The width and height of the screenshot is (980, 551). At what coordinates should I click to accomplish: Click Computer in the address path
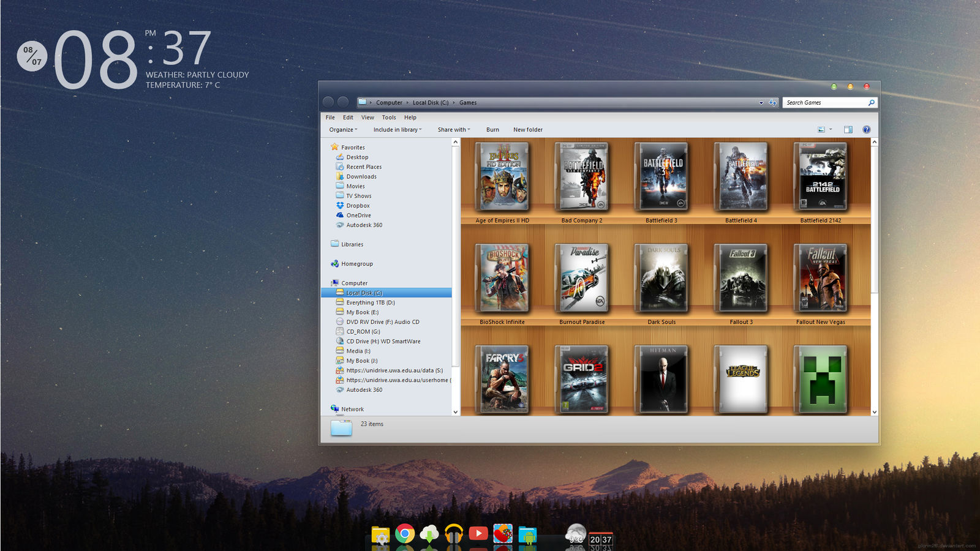point(389,103)
